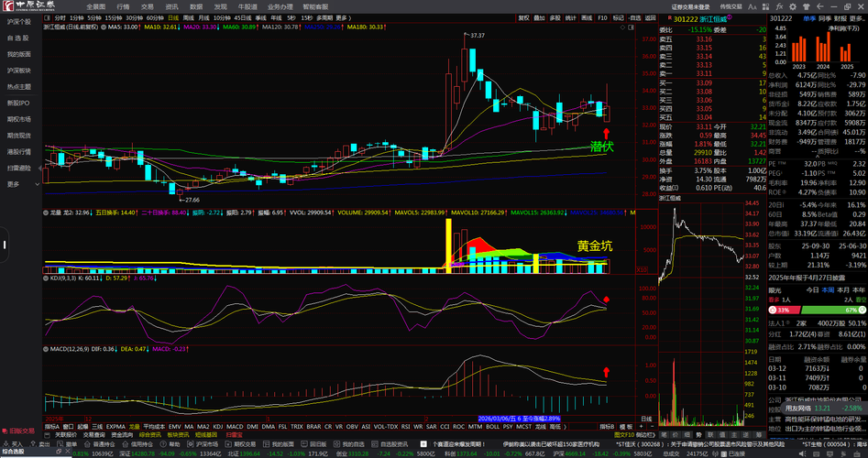Open 信用持仓 in bottom toolbar

138,444
